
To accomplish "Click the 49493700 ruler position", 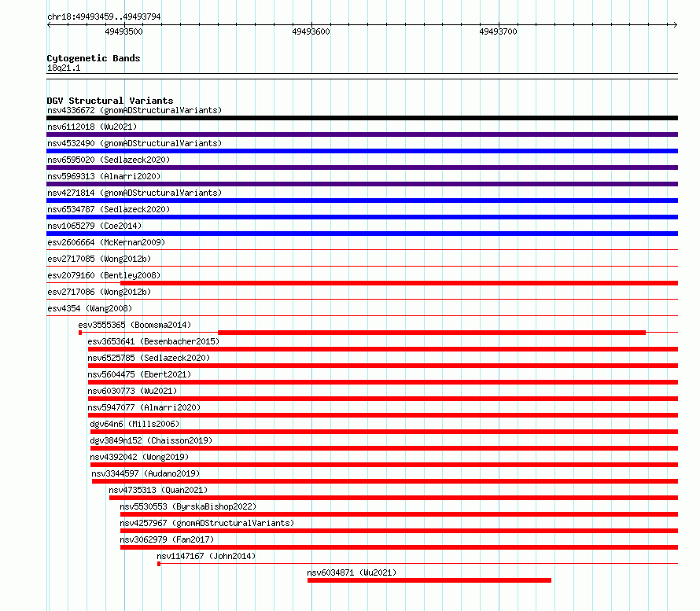I will 498,31.
